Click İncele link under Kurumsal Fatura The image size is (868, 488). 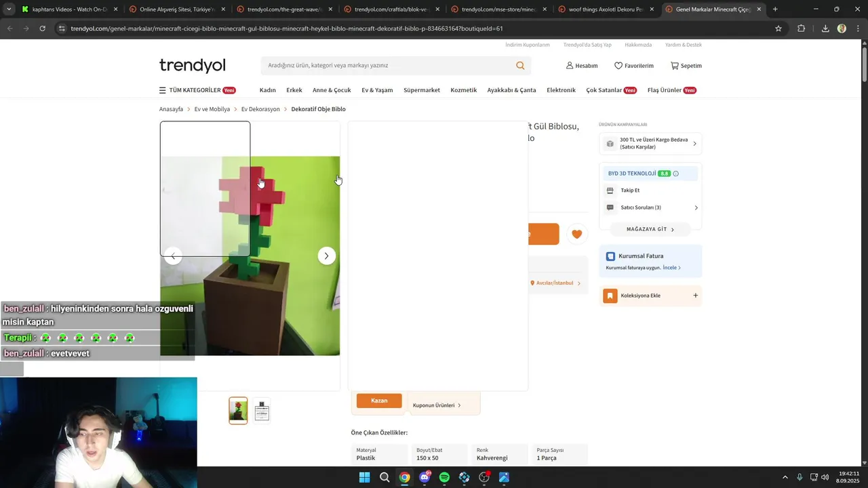(x=671, y=268)
